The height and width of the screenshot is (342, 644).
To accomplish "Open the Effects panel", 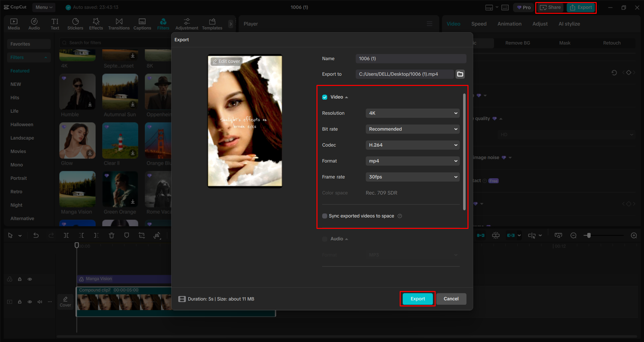I will (x=96, y=23).
